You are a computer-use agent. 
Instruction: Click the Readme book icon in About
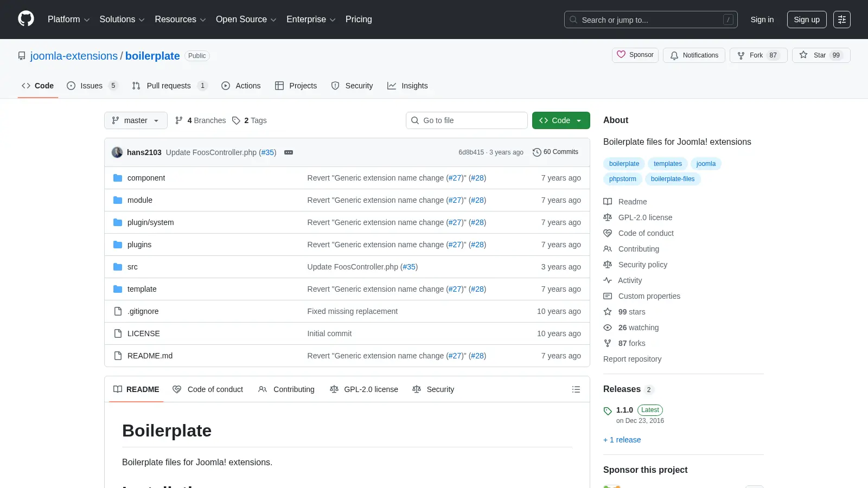coord(608,202)
